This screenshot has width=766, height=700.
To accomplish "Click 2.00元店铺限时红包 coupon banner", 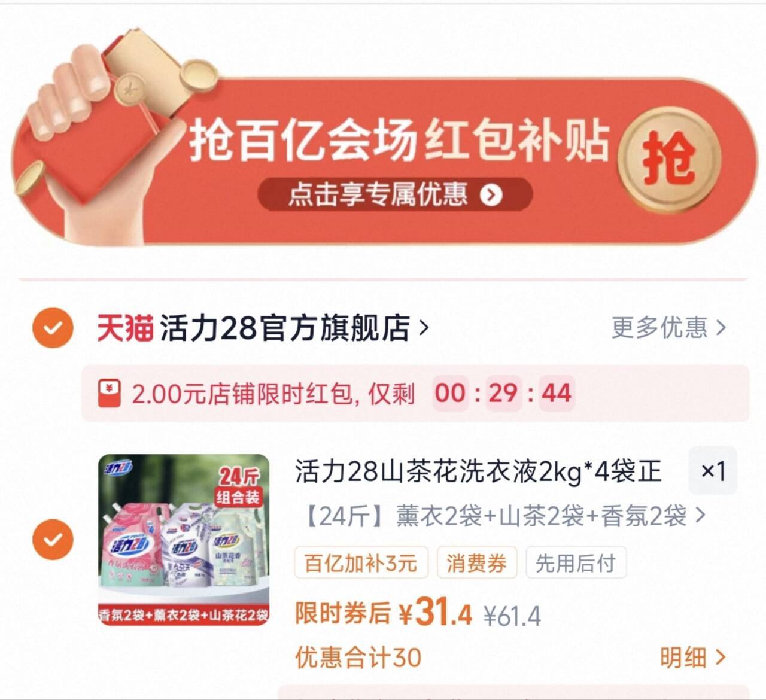I will [x=415, y=393].
